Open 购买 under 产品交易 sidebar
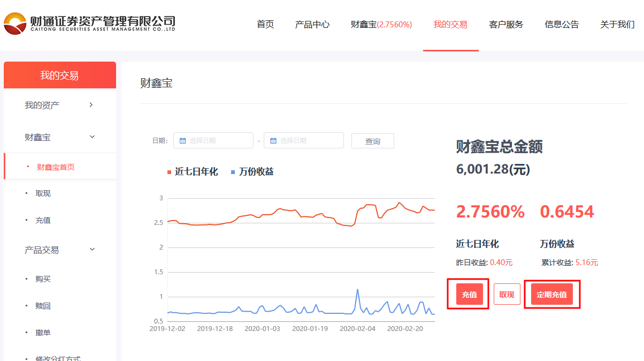644x361 pixels. [x=43, y=279]
